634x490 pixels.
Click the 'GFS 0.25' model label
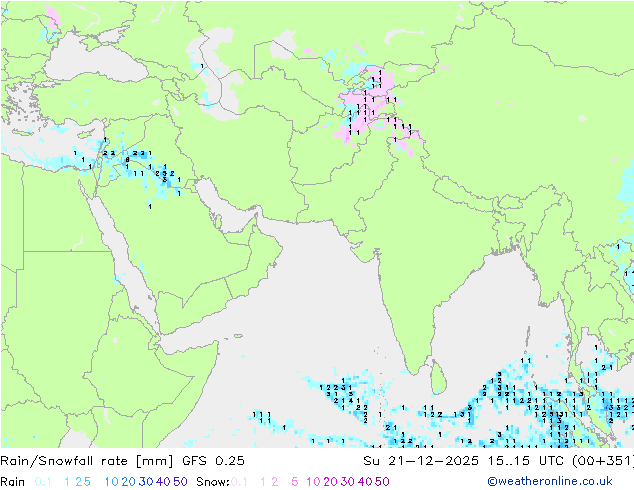[x=213, y=461]
